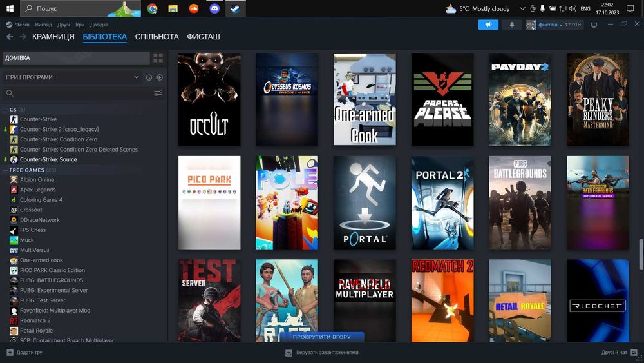The height and width of the screenshot is (363, 644).
Task: Open Big Picture mode monitor icon
Action: (594, 25)
